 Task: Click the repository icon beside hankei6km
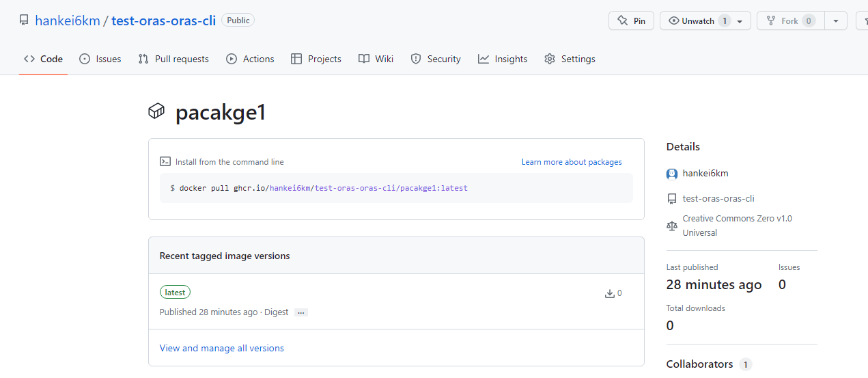(x=23, y=21)
